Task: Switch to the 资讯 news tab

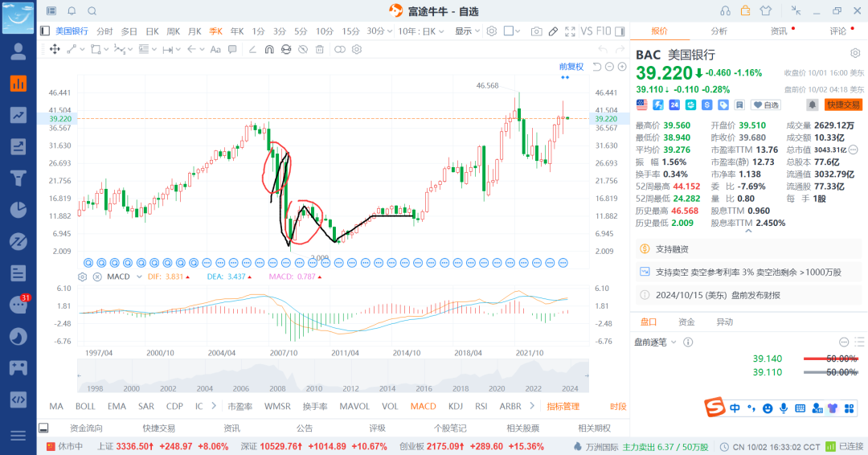Action: click(779, 31)
